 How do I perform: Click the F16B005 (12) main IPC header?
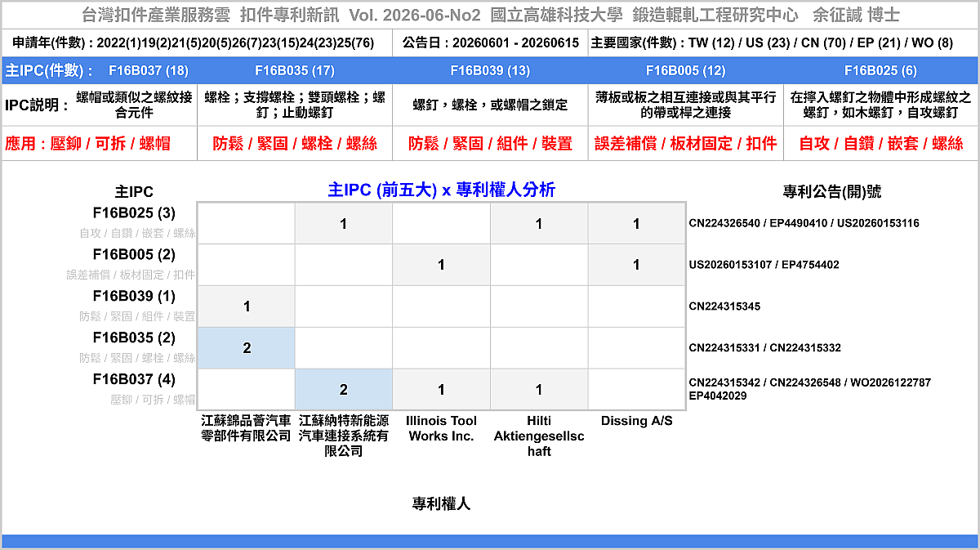coord(685,71)
